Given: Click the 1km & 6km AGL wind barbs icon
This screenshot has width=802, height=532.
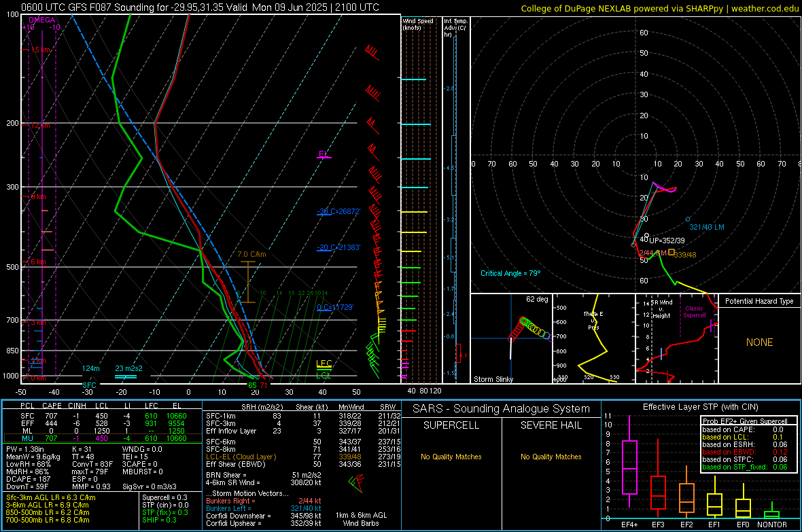Looking at the screenshot, I should pos(358,483).
